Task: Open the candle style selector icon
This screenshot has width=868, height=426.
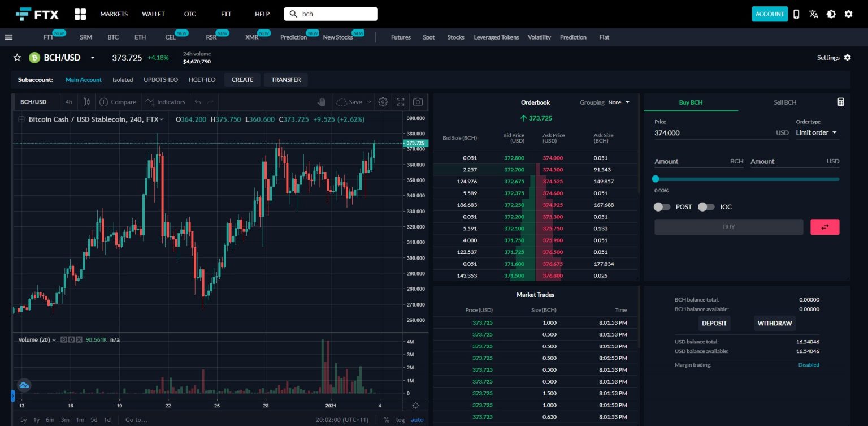Action: point(86,102)
